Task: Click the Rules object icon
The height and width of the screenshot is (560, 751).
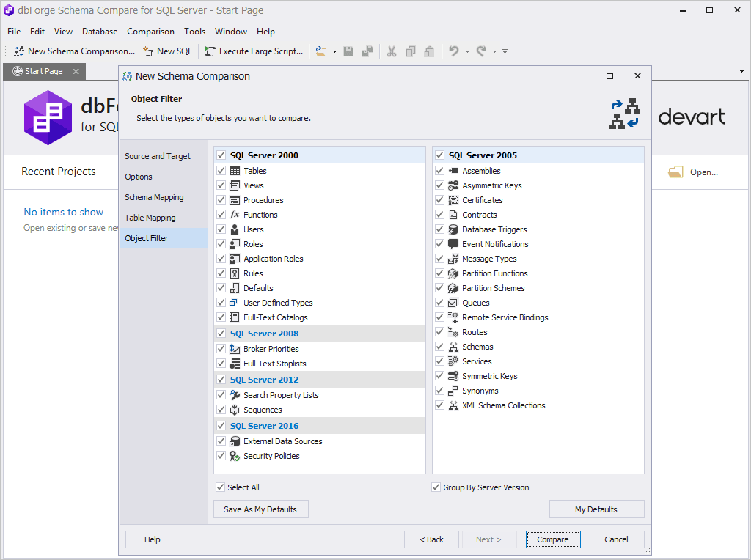Action: pyautogui.click(x=235, y=274)
